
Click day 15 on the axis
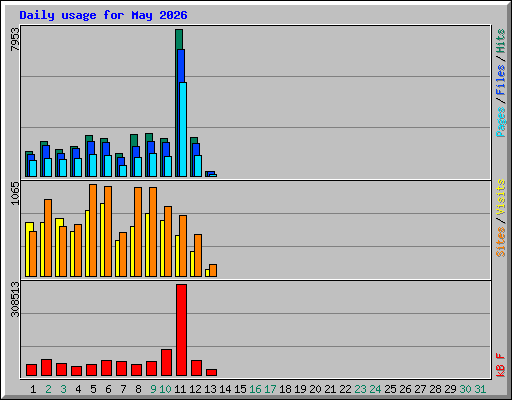[240, 389]
